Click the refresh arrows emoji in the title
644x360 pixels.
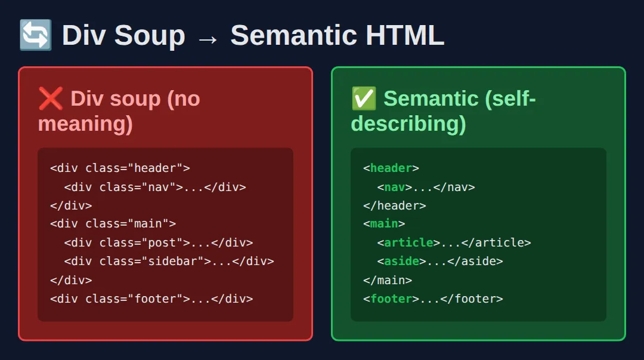click(x=36, y=35)
